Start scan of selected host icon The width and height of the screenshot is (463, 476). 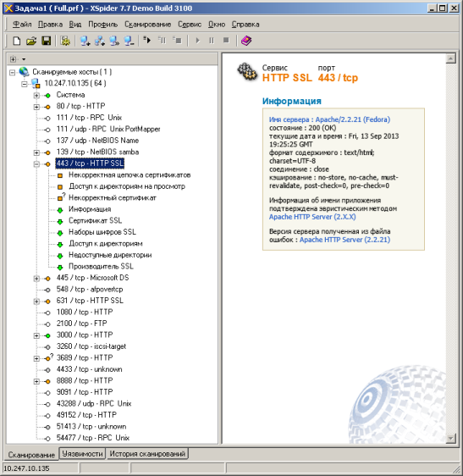coord(147,40)
